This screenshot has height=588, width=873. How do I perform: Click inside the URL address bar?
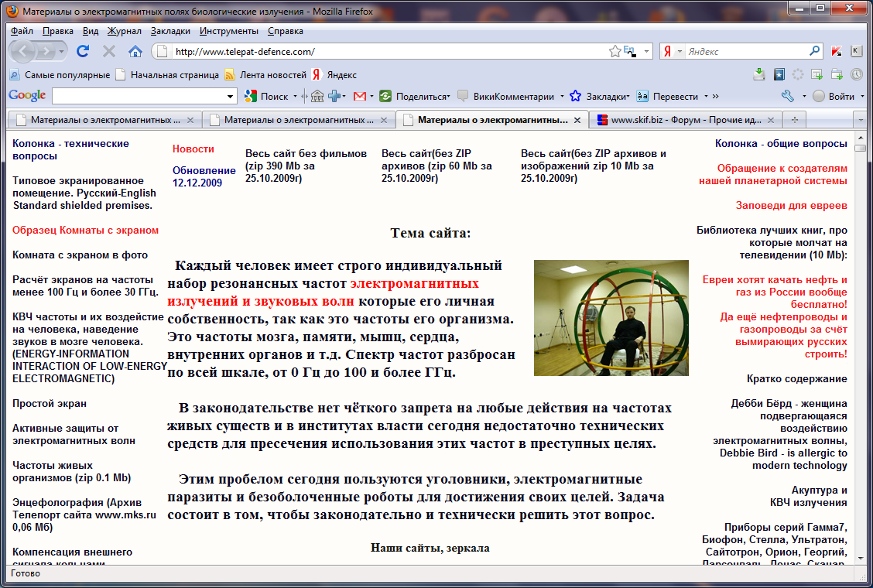[x=387, y=51]
